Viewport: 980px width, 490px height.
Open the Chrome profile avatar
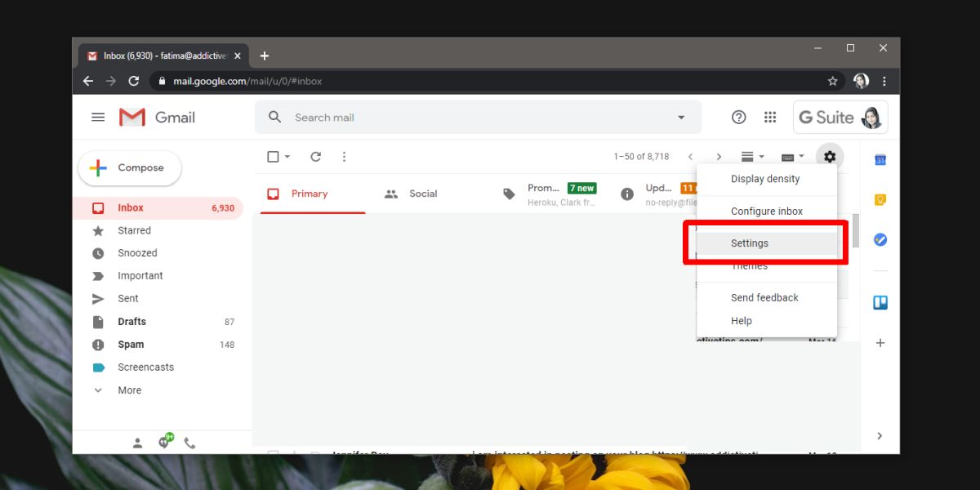coord(861,81)
